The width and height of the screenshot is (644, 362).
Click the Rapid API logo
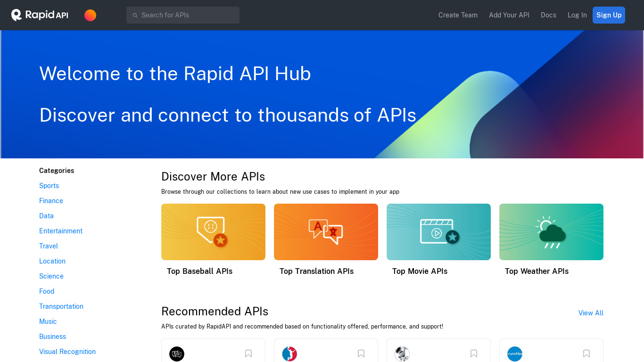click(x=40, y=15)
